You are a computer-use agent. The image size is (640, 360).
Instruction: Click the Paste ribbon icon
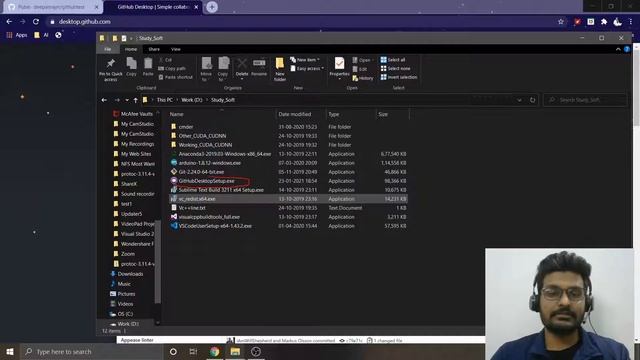click(148, 67)
